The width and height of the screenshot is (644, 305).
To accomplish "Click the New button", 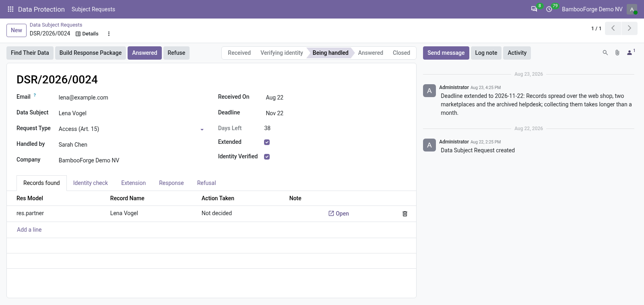I will (17, 30).
